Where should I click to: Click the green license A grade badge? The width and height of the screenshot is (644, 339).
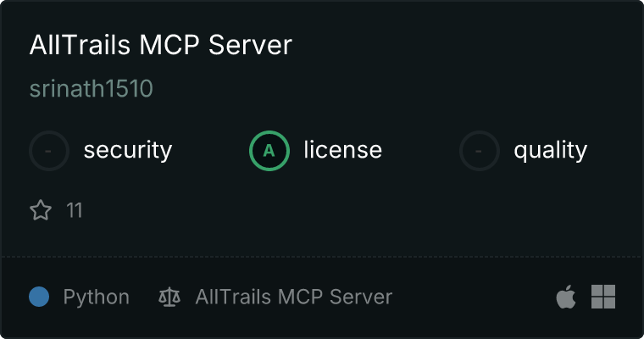pyautogui.click(x=269, y=151)
